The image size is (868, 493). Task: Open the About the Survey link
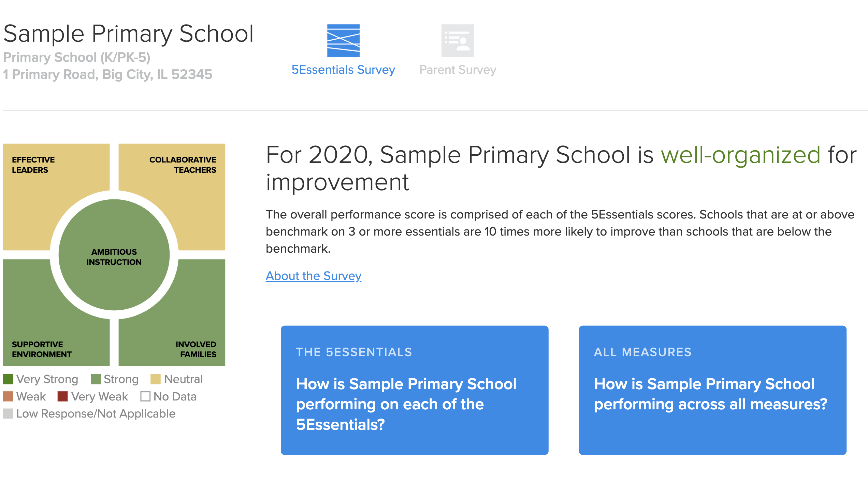[314, 276]
